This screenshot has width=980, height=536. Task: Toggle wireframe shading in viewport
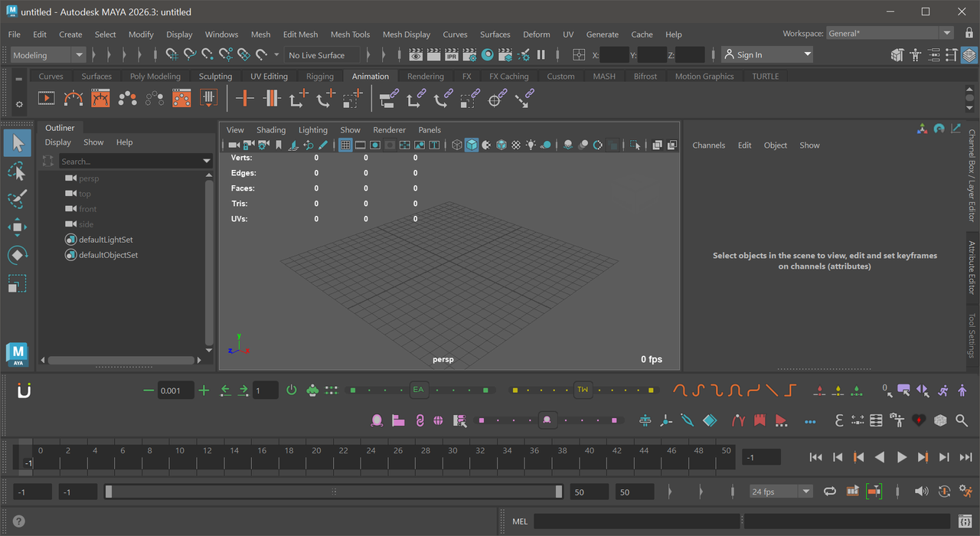pyautogui.click(x=457, y=145)
